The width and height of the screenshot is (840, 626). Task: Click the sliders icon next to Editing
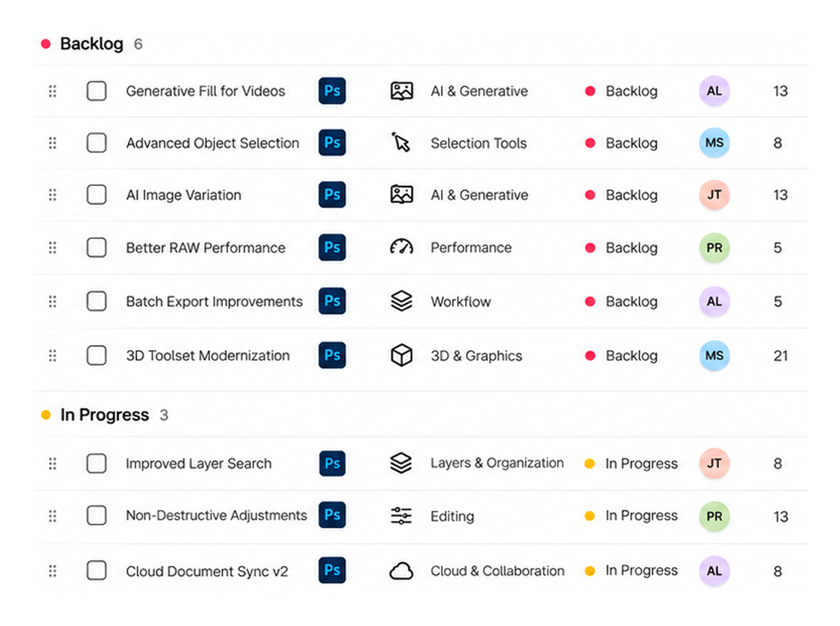tap(401, 516)
